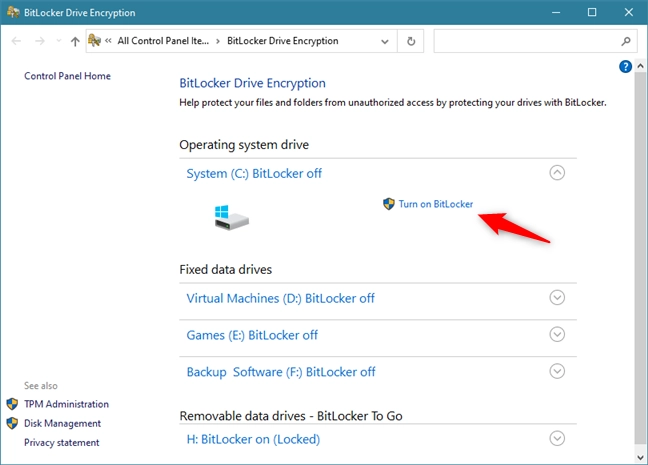Click the shield icon beside Turn on BitLocker
The height and width of the screenshot is (465, 648).
click(388, 204)
